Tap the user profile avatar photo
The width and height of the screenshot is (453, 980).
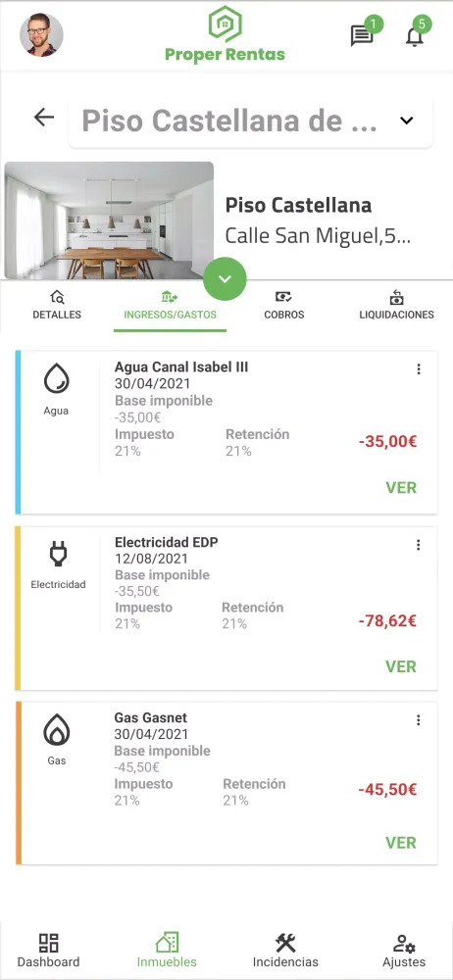pyautogui.click(x=42, y=35)
